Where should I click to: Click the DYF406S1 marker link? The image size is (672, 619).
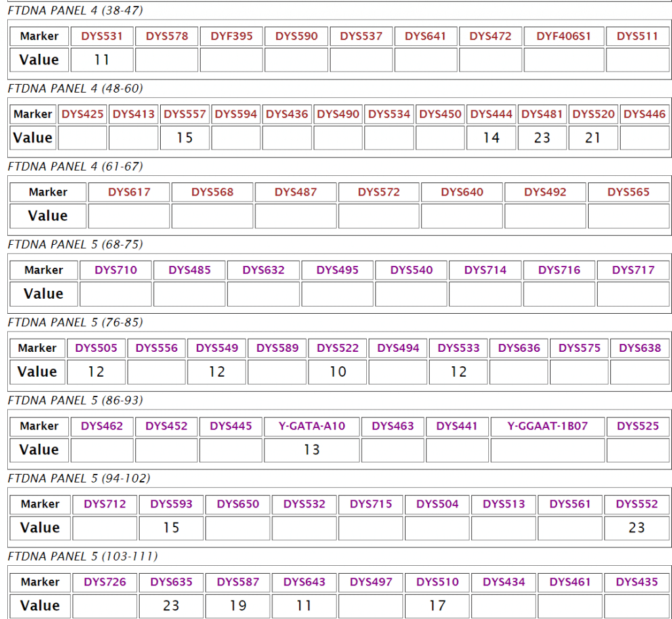coord(564,36)
